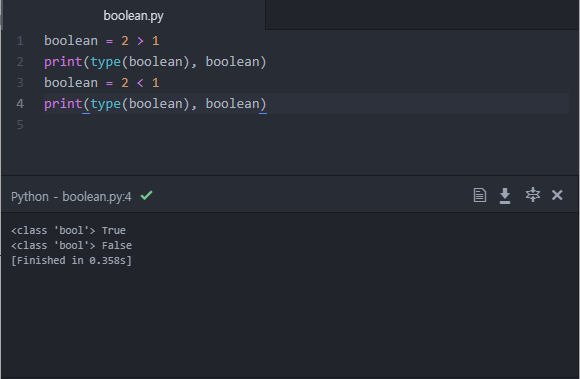Click '[Finished in 0.358s]' output text
This screenshot has height=379, width=580.
pyautogui.click(x=71, y=260)
